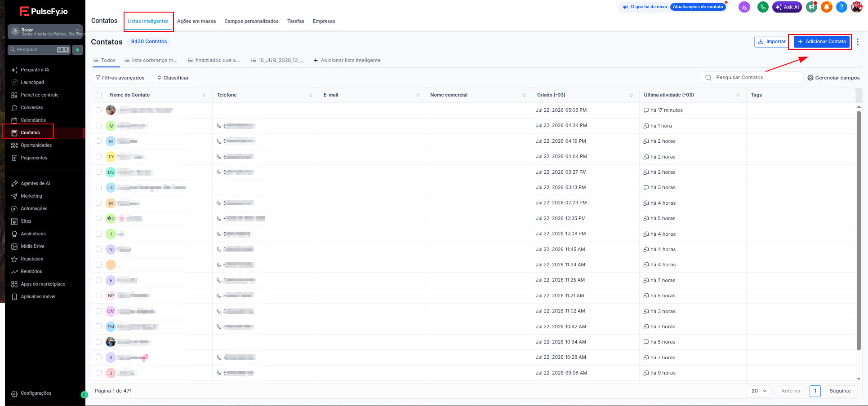Click the green lightning quick action button
The height and width of the screenshot is (406, 868).
point(77,49)
